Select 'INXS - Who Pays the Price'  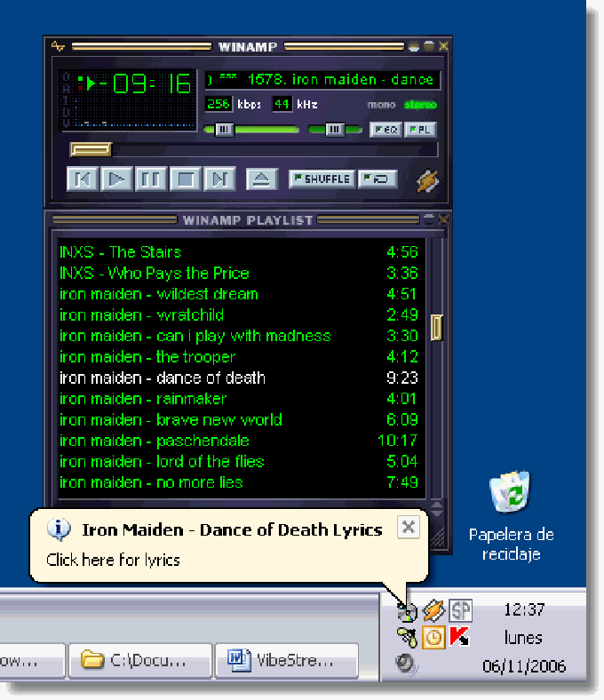[239, 273]
